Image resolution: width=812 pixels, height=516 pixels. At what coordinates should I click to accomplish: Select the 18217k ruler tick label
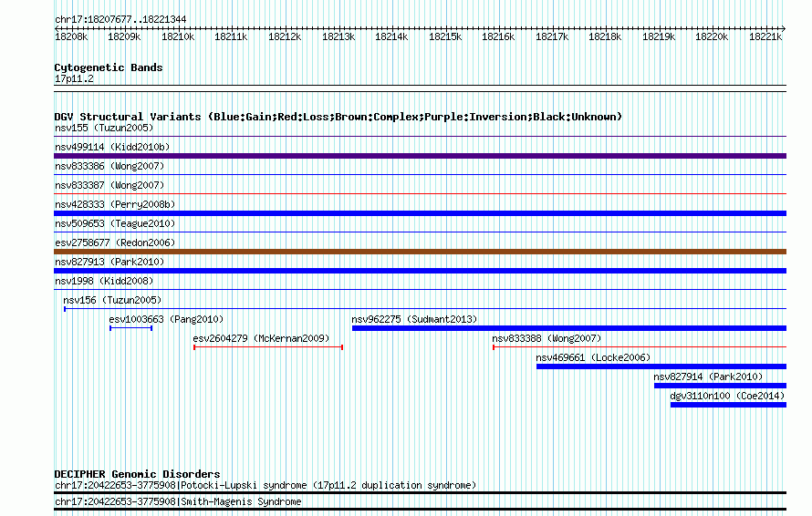[552, 36]
